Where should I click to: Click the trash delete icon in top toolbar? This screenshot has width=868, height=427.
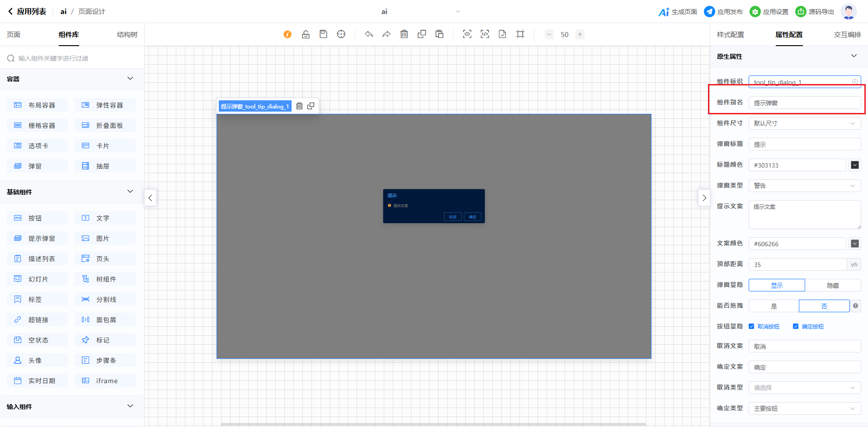pos(404,34)
